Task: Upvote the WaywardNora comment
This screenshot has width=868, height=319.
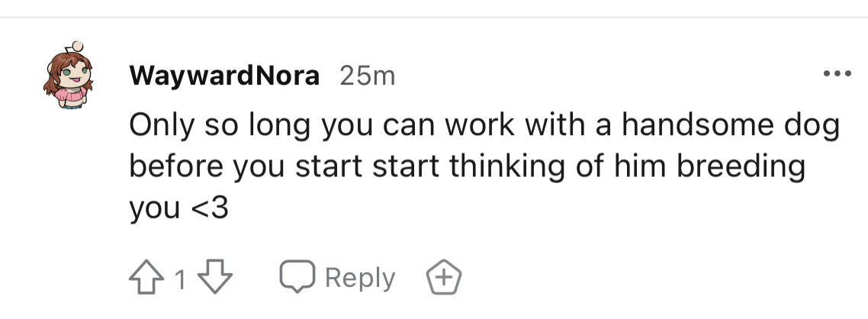Action: [146, 276]
